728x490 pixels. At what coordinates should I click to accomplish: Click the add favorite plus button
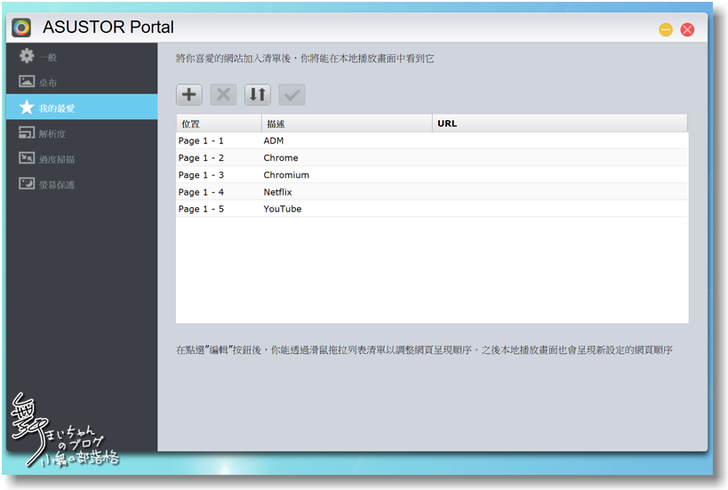189,95
